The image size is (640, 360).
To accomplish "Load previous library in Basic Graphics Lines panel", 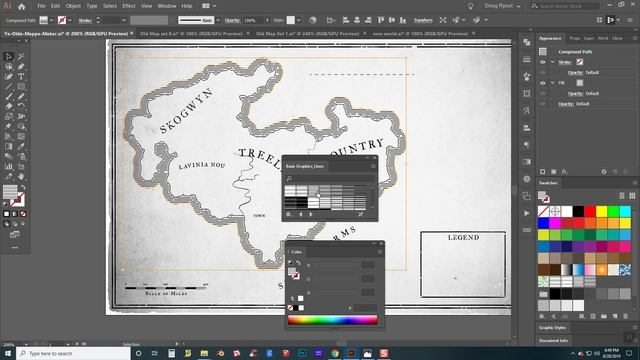I will 301,214.
